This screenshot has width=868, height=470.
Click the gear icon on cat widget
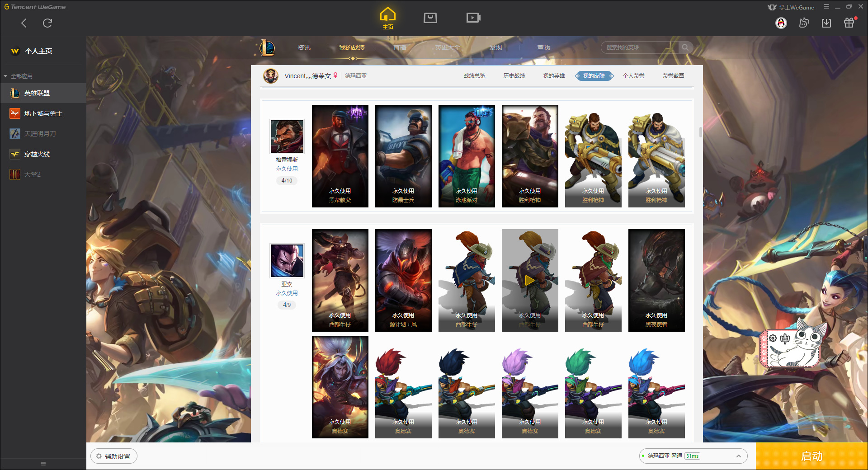click(773, 338)
